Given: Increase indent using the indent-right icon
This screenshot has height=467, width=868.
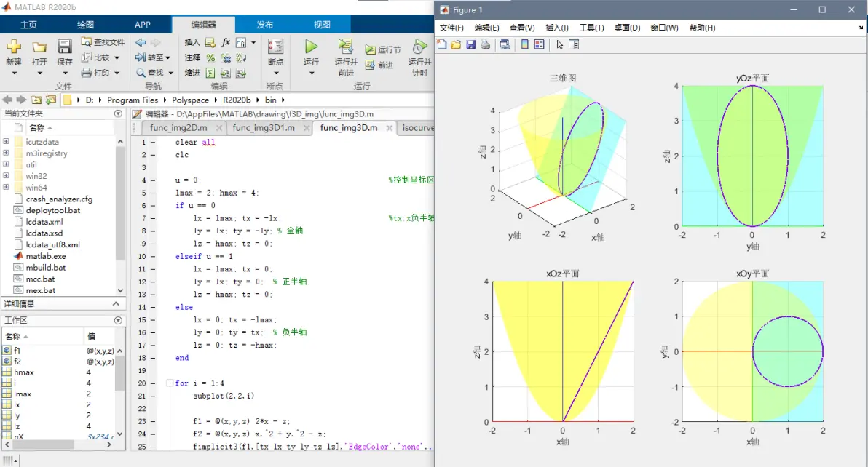Looking at the screenshot, I should [x=226, y=73].
